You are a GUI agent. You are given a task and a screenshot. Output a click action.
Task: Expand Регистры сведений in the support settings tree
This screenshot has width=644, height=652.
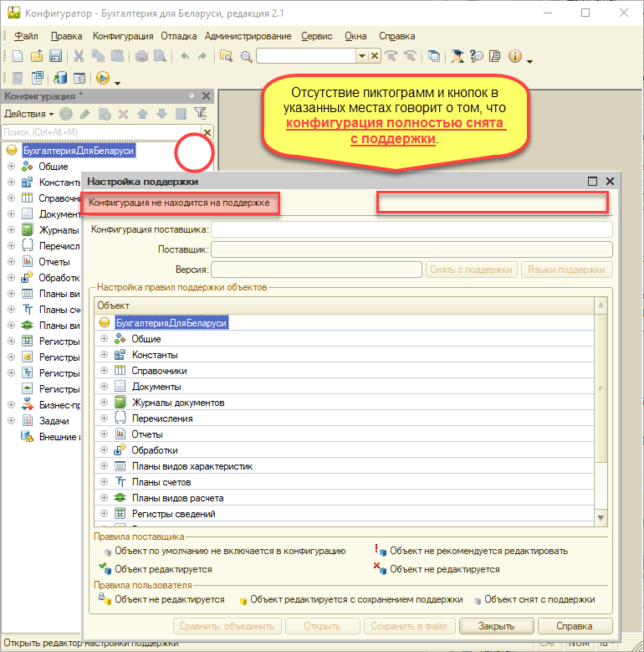click(105, 514)
